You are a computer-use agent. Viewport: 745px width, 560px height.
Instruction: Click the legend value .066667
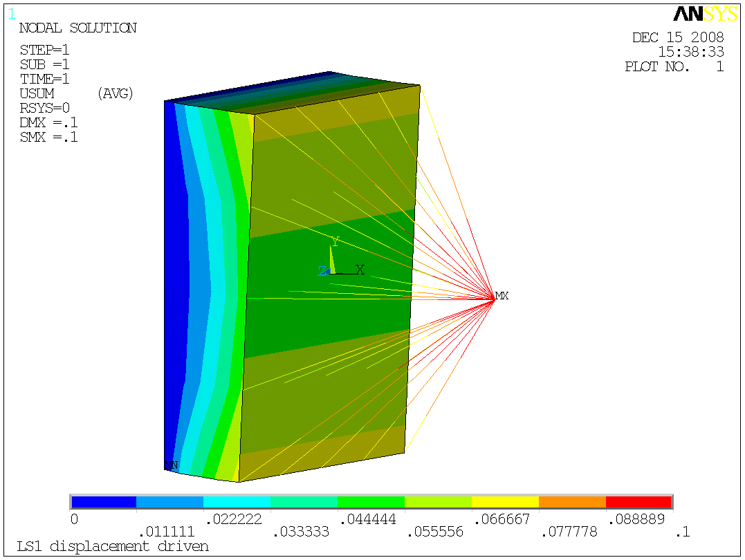point(502,519)
